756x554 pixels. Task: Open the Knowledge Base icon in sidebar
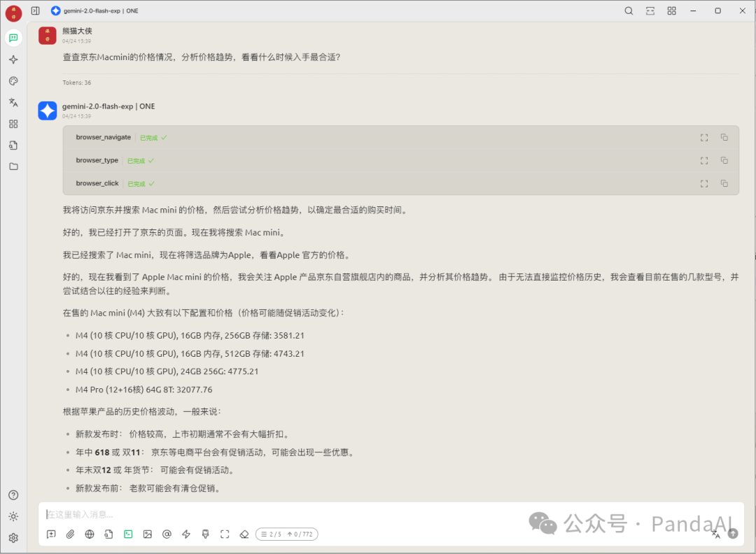pyautogui.click(x=13, y=145)
